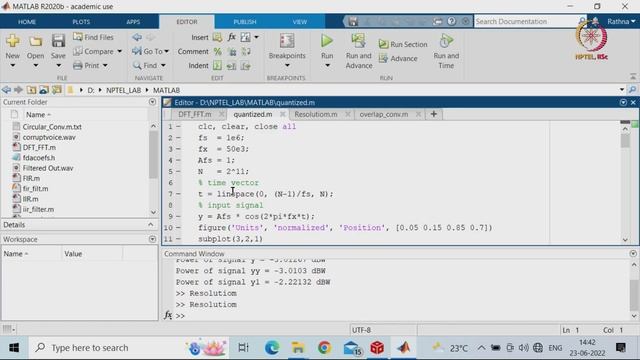Open the Breakpoints dropdown arrow

coord(287,66)
